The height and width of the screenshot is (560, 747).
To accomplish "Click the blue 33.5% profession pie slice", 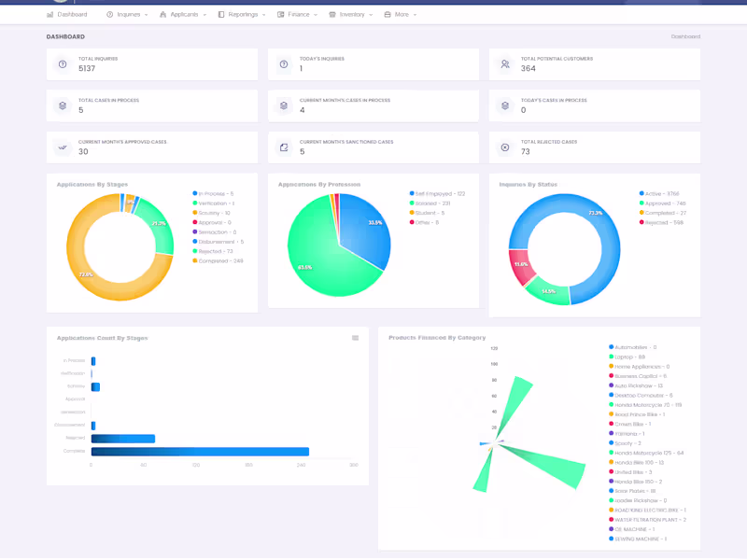I will click(x=367, y=229).
